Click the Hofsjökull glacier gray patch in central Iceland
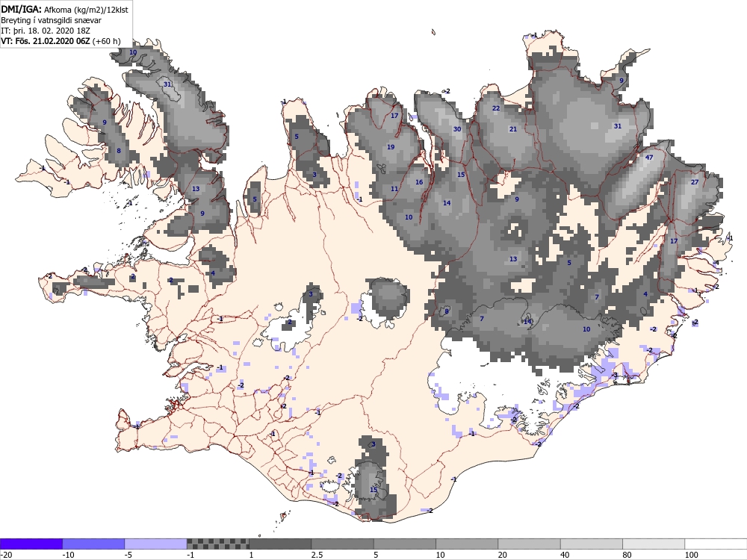This screenshot has width=747, height=560. [389, 299]
